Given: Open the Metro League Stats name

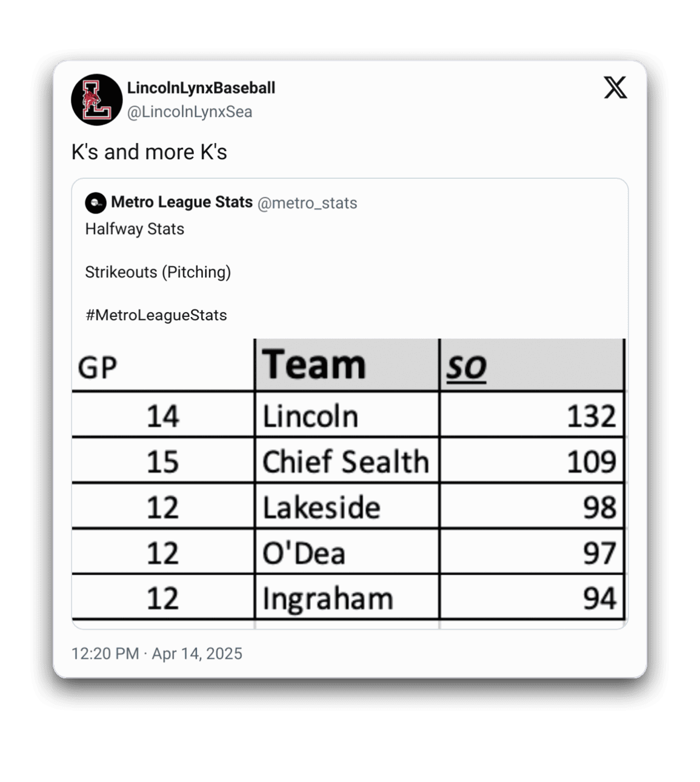Looking at the screenshot, I should (x=181, y=202).
